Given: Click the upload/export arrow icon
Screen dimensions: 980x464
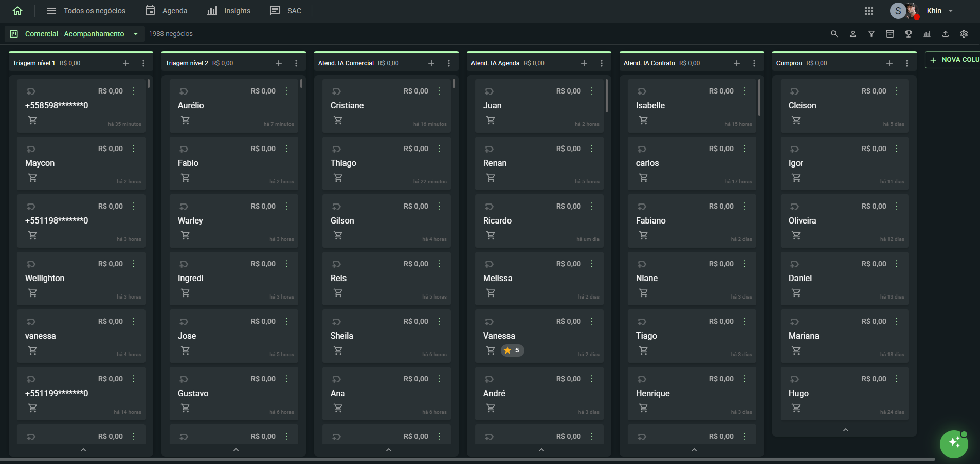Looking at the screenshot, I should coord(945,34).
